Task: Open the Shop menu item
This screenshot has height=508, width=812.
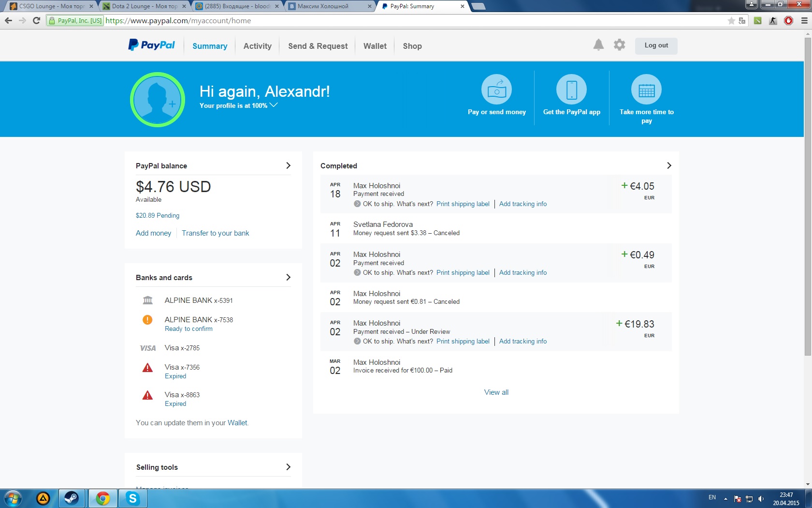Action: (x=412, y=46)
